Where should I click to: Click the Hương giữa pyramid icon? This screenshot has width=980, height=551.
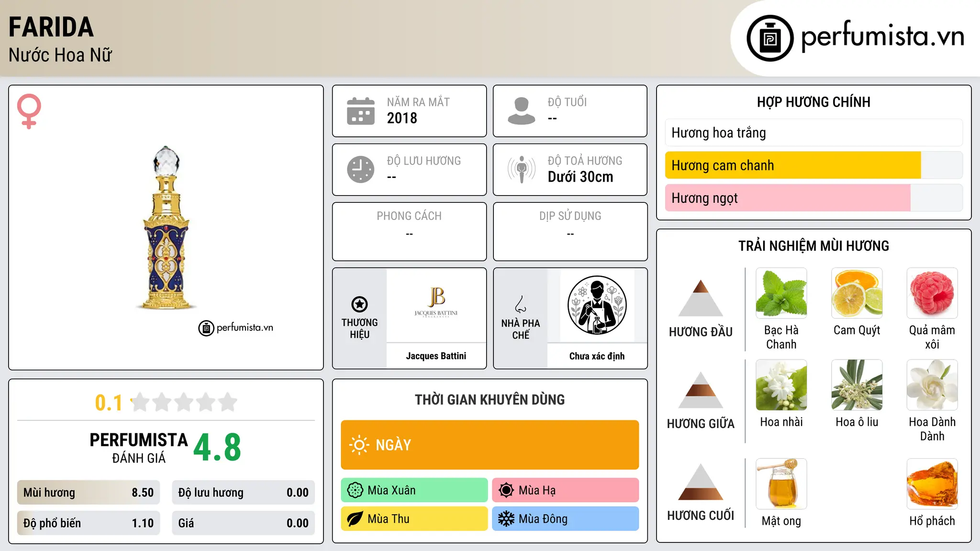tap(701, 390)
